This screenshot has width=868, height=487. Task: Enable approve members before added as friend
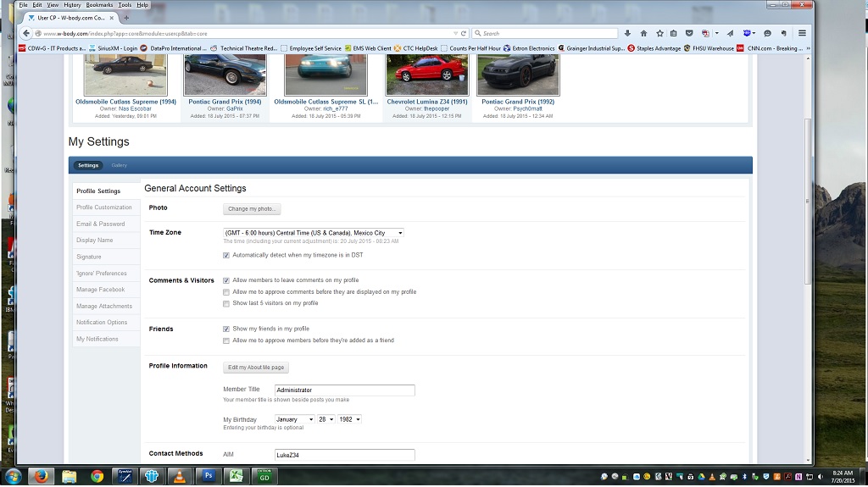click(x=225, y=340)
